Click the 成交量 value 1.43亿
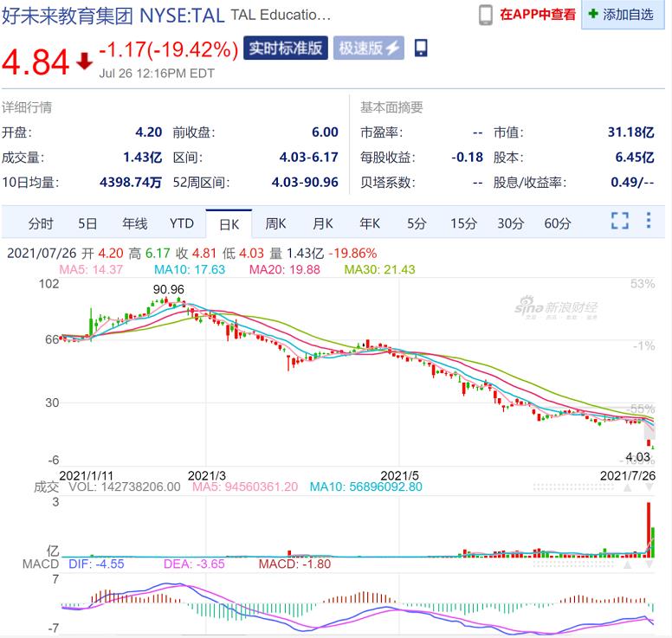672x638 pixels. point(142,158)
